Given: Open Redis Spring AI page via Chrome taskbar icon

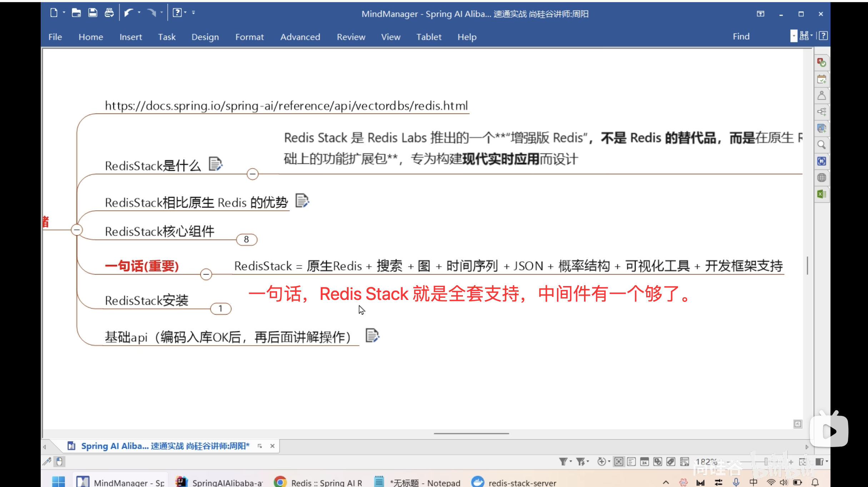Looking at the screenshot, I should (x=280, y=481).
